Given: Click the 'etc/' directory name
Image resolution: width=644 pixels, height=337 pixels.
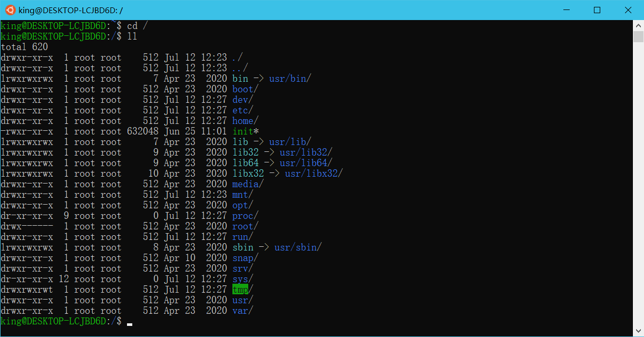Looking at the screenshot, I should coord(243,110).
